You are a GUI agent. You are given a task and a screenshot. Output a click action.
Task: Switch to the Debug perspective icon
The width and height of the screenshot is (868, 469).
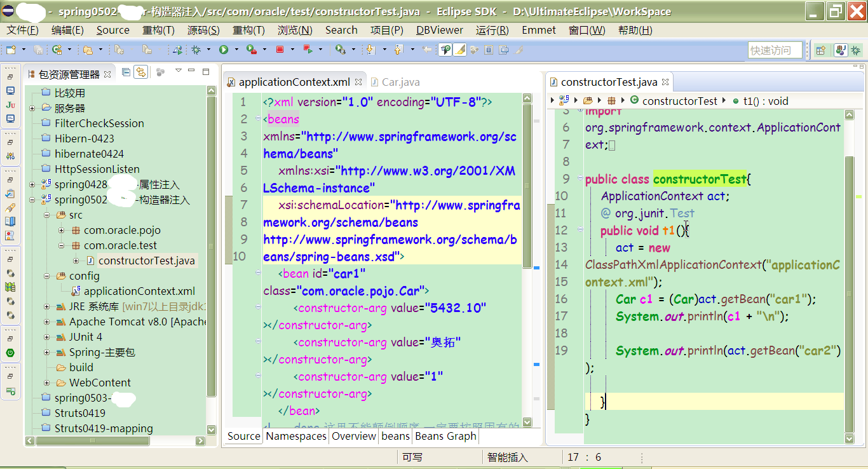[x=856, y=50]
